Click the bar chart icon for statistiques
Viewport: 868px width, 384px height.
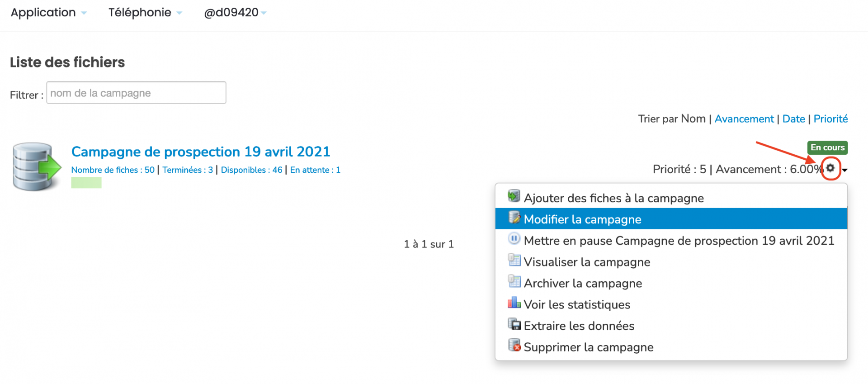(x=514, y=303)
